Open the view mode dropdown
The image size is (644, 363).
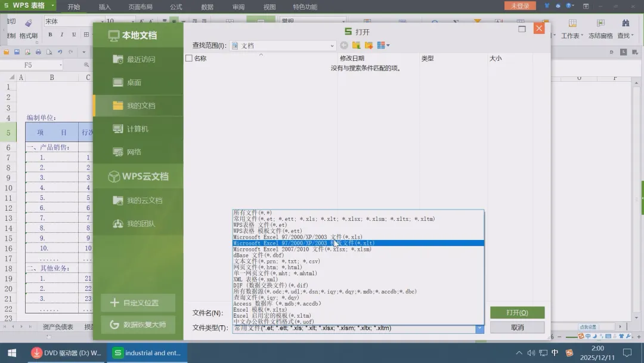(388, 45)
